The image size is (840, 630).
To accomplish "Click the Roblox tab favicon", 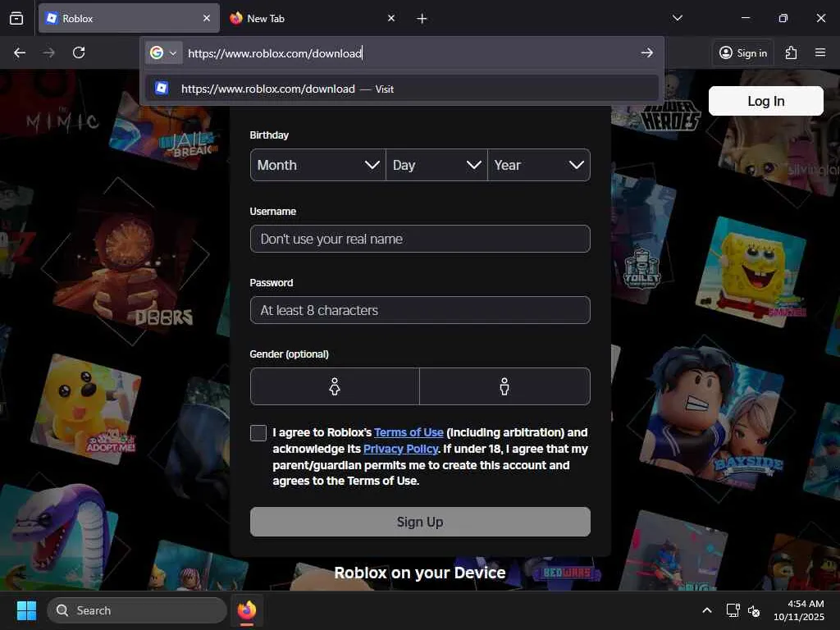I will click(x=52, y=18).
